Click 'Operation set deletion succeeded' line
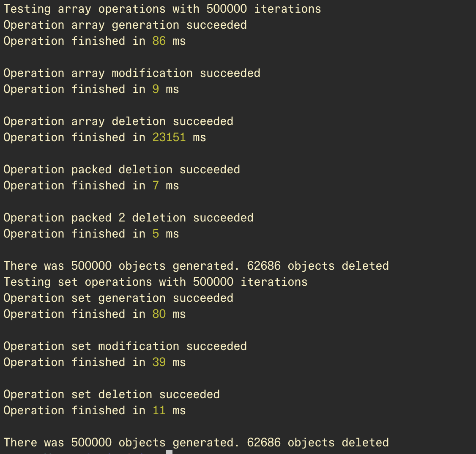 [x=112, y=394]
